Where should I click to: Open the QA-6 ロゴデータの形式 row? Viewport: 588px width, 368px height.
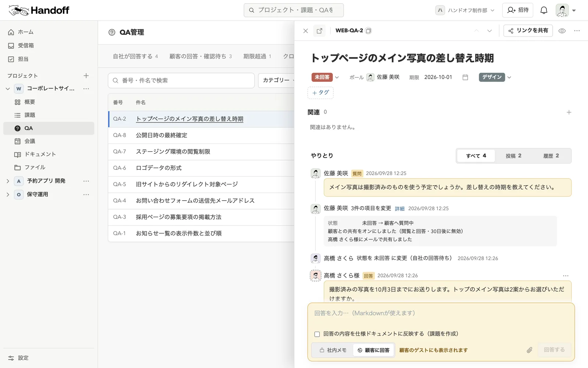pos(201,168)
